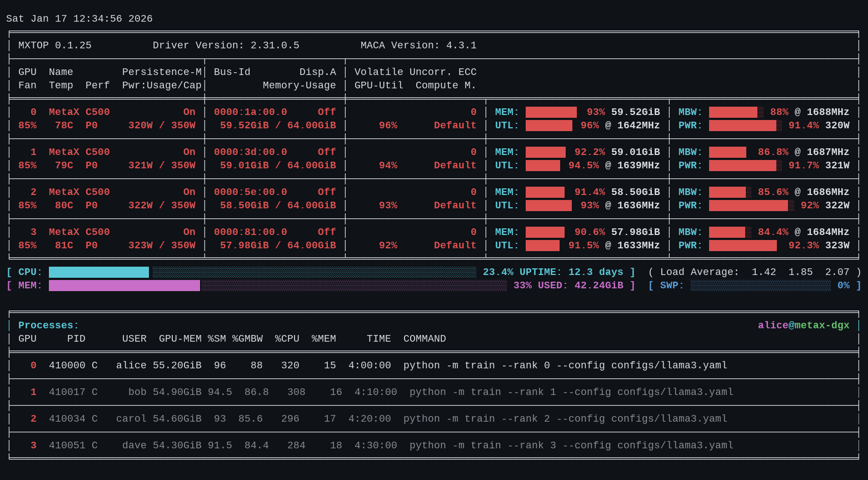The width and height of the screenshot is (868, 480).
Task: Click GPU 0 MEM usage bar
Action: tap(551, 112)
